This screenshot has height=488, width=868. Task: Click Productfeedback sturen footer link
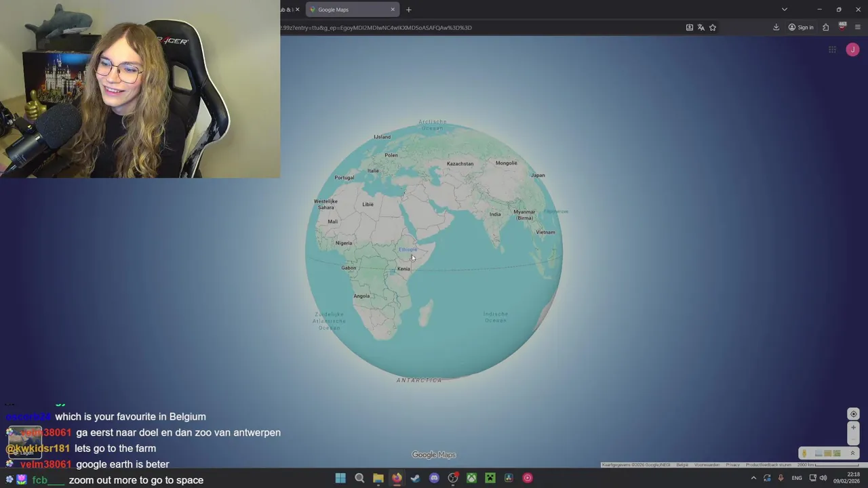tap(768, 465)
